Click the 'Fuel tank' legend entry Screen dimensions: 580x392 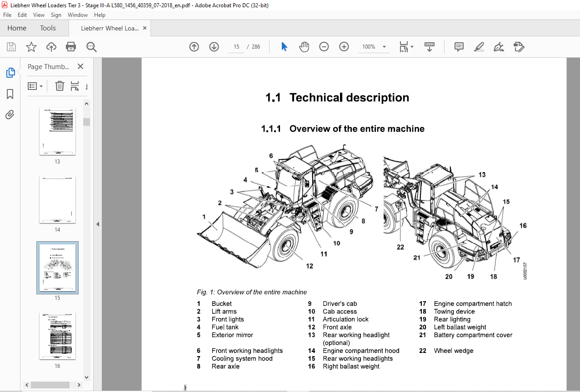(x=225, y=327)
